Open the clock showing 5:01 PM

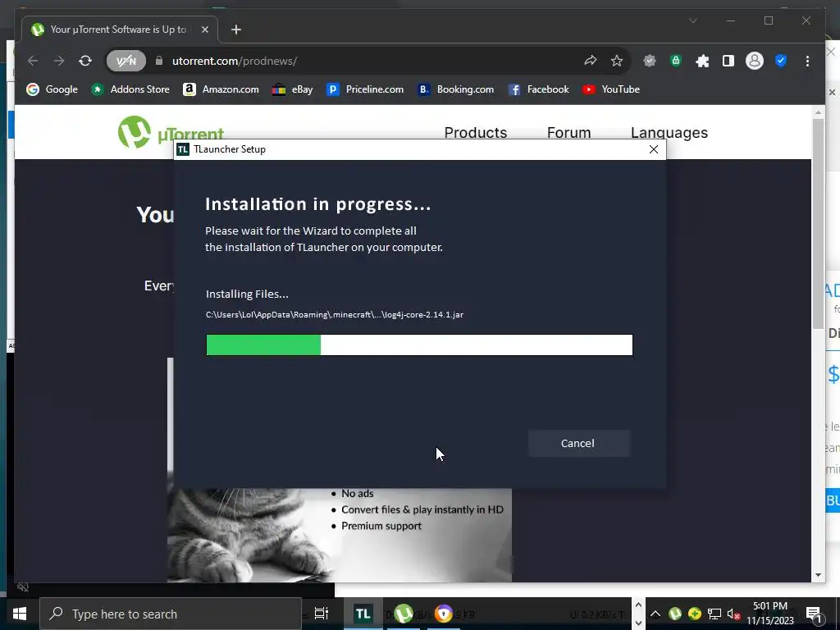(x=770, y=614)
